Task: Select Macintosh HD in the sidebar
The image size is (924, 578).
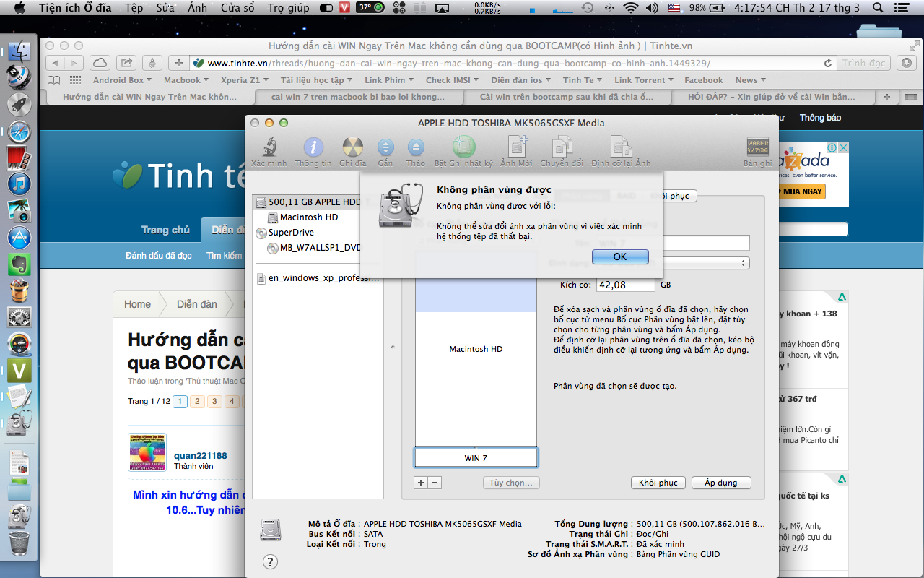Action: [309, 217]
